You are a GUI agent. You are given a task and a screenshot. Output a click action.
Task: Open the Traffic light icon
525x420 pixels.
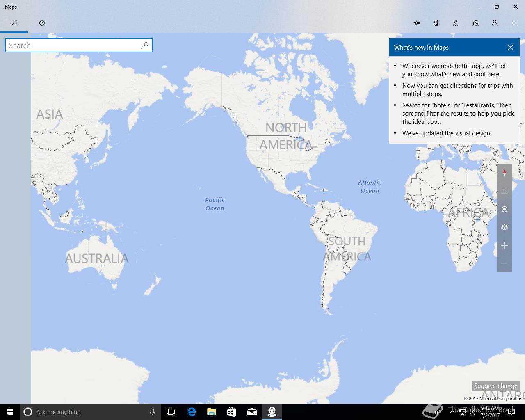pyautogui.click(x=436, y=23)
